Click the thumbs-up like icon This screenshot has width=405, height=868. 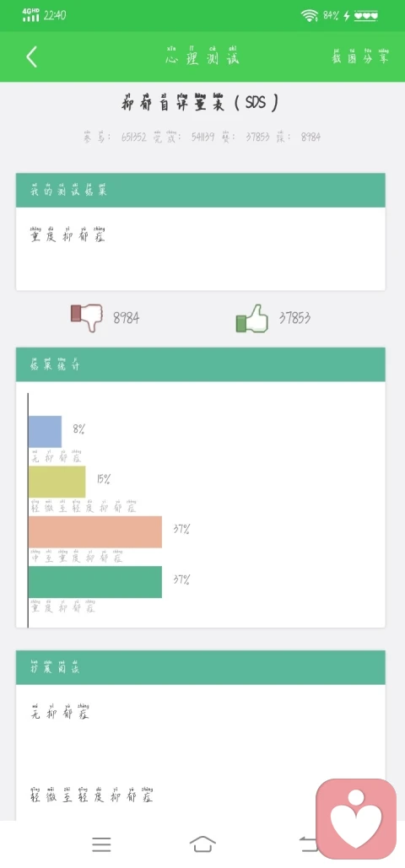(x=252, y=318)
